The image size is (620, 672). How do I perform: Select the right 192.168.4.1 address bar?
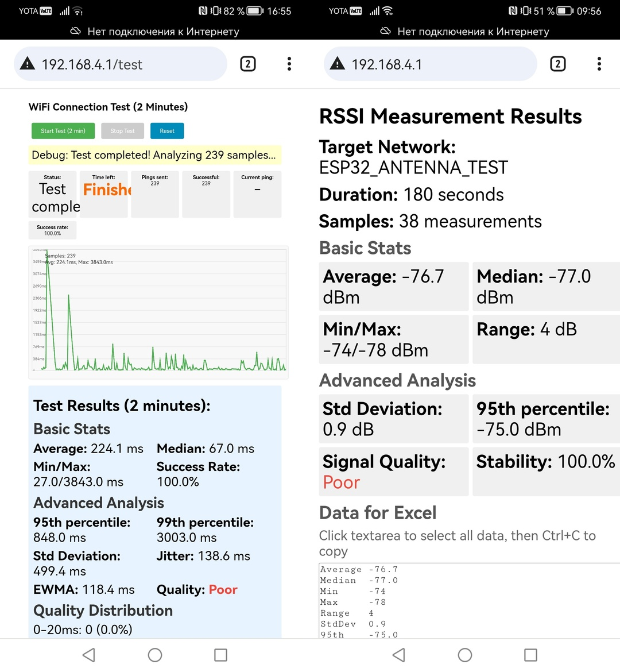[436, 64]
